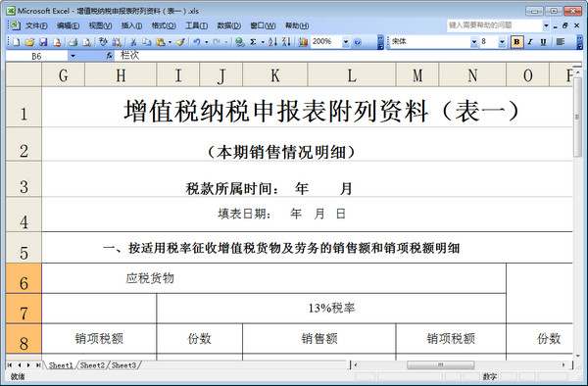The image size is (588, 386).
Task: Select column K header
Action: [275, 75]
